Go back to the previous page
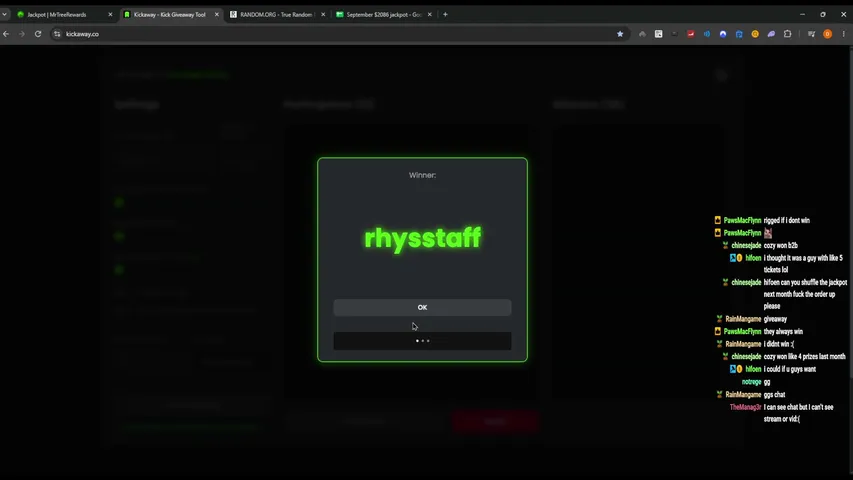 (6, 34)
